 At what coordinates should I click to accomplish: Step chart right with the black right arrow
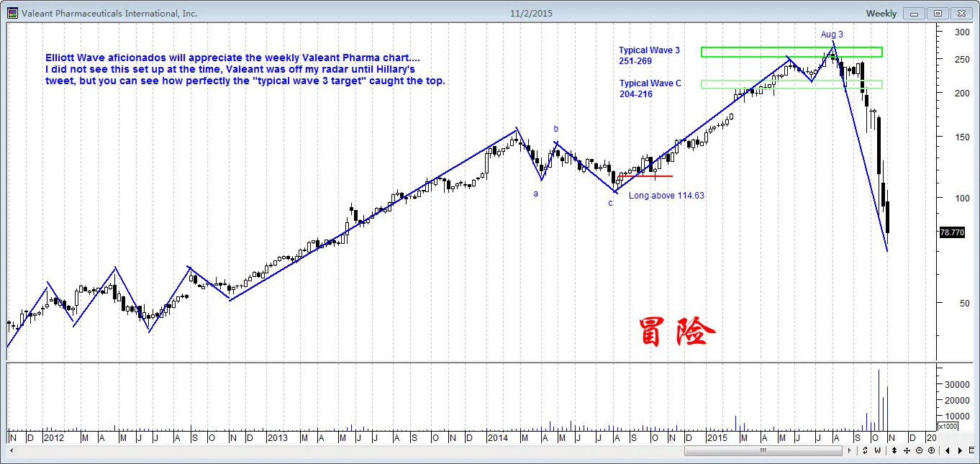point(960,450)
